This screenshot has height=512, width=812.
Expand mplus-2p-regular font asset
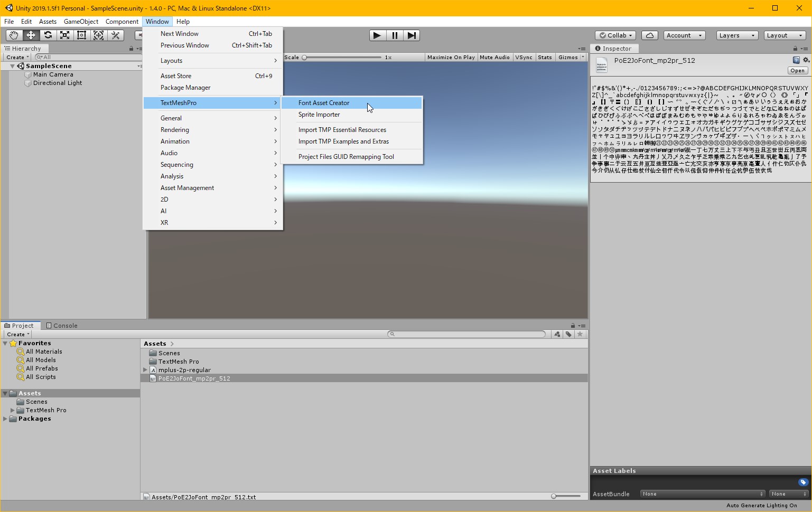tap(145, 370)
